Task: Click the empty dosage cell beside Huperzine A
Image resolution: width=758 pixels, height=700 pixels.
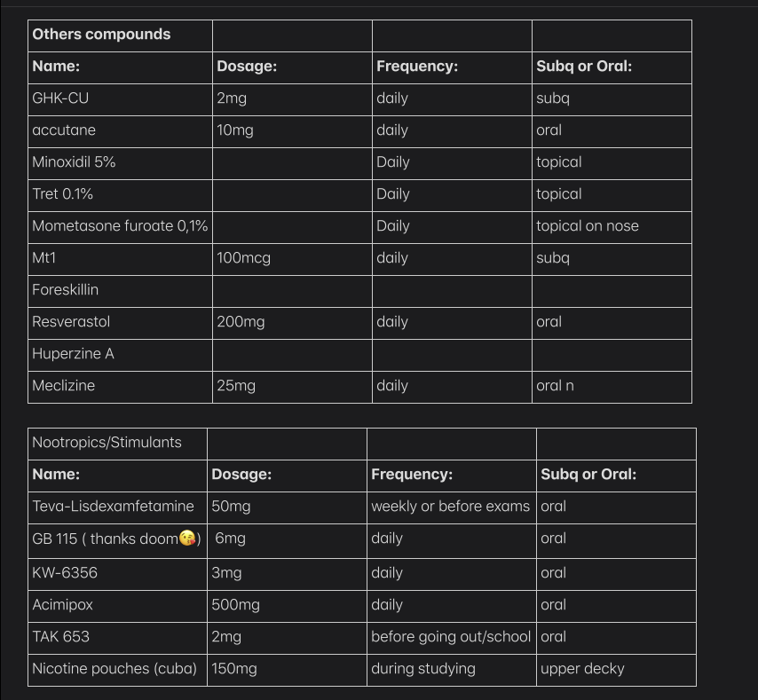Action: pos(292,354)
